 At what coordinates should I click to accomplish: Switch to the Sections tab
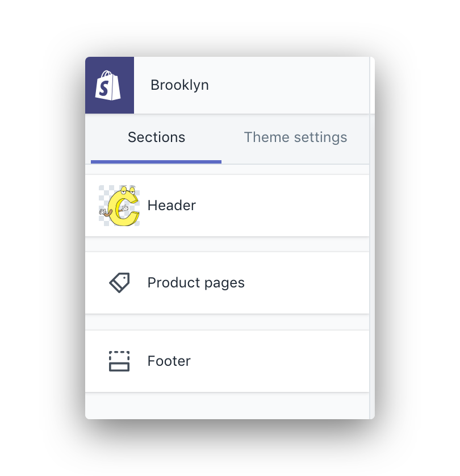click(x=156, y=137)
